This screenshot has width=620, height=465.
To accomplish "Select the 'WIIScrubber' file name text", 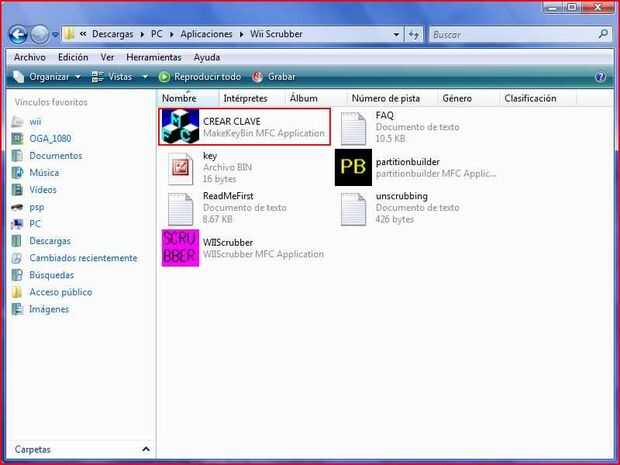I will tap(228, 242).
